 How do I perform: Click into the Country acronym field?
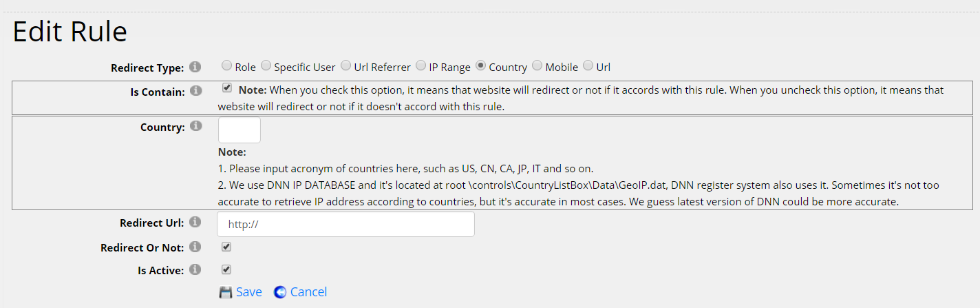coord(239,130)
